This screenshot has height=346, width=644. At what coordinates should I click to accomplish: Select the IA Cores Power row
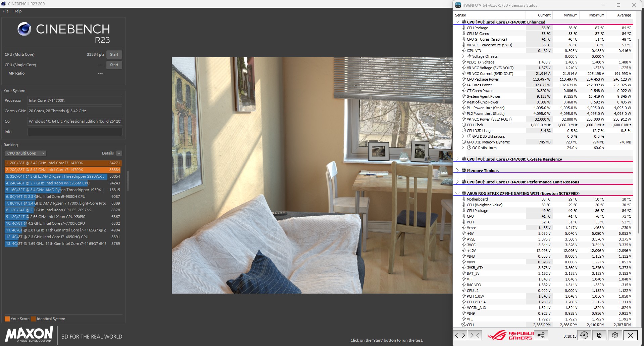pyautogui.click(x=544, y=85)
